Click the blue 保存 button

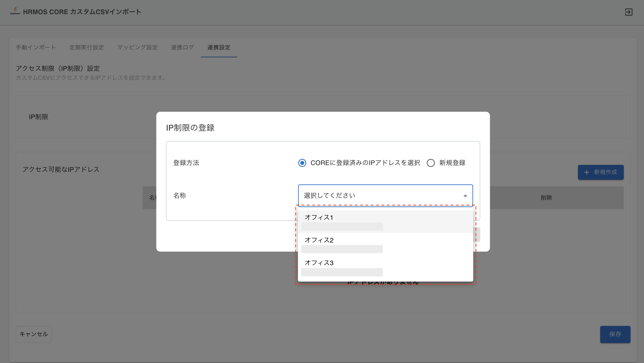click(615, 334)
